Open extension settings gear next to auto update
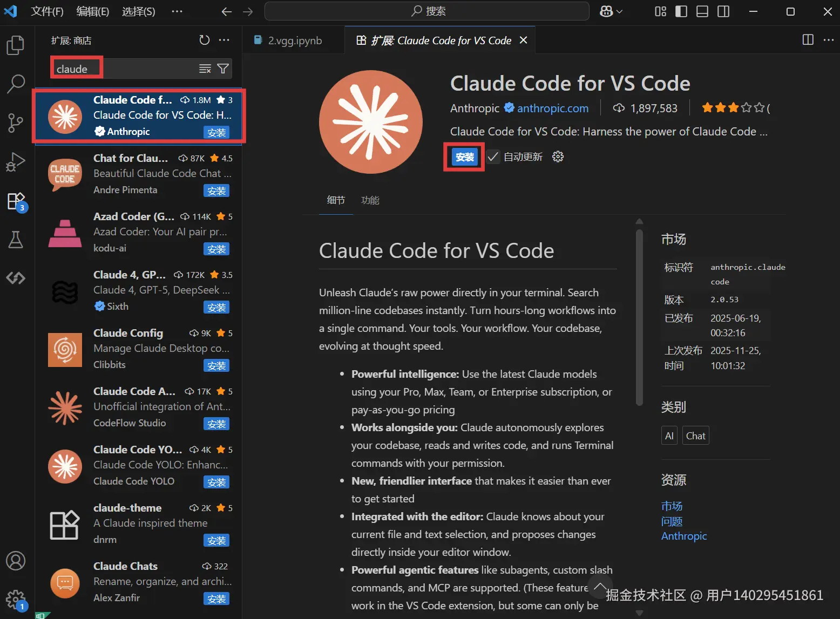The height and width of the screenshot is (619, 840). click(558, 157)
